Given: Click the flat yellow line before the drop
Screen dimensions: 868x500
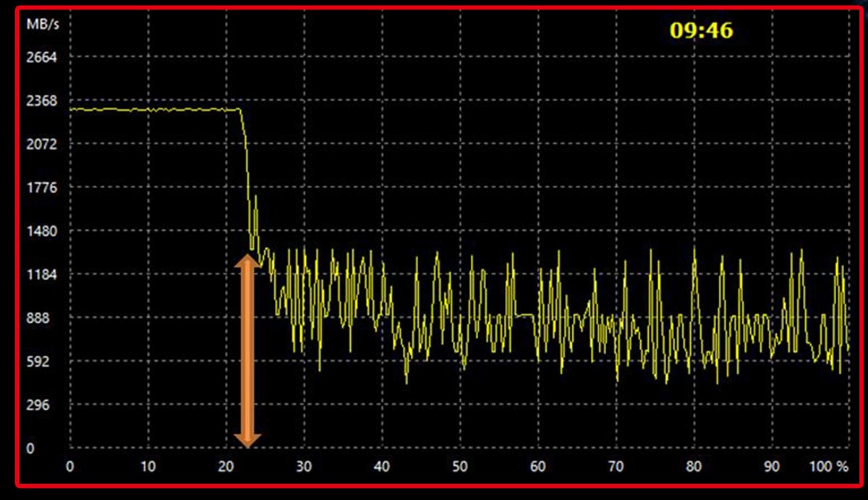Looking at the screenshot, I should click(x=152, y=109).
